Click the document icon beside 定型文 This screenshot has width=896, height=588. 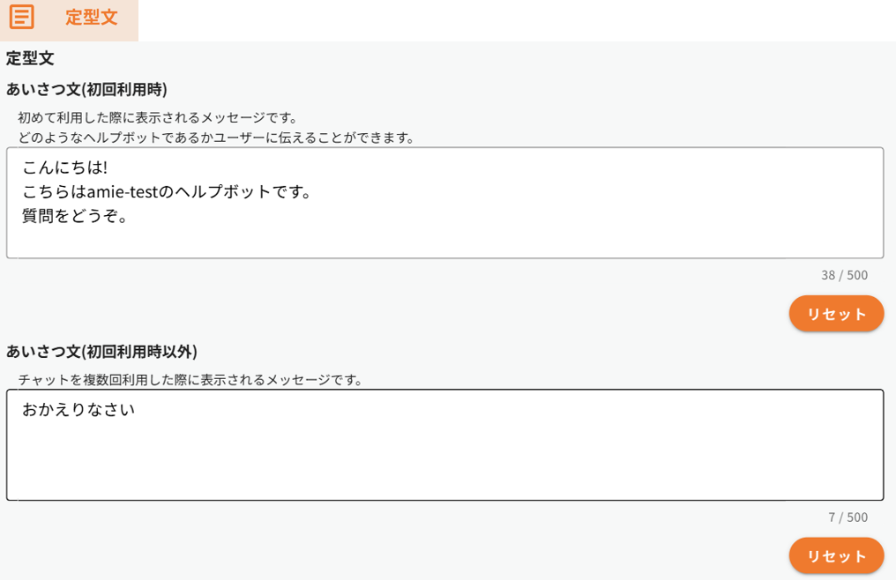pos(21,17)
